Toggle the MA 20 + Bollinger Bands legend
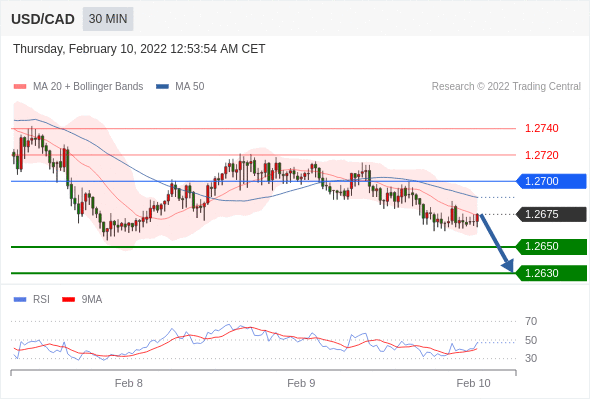 [78, 87]
